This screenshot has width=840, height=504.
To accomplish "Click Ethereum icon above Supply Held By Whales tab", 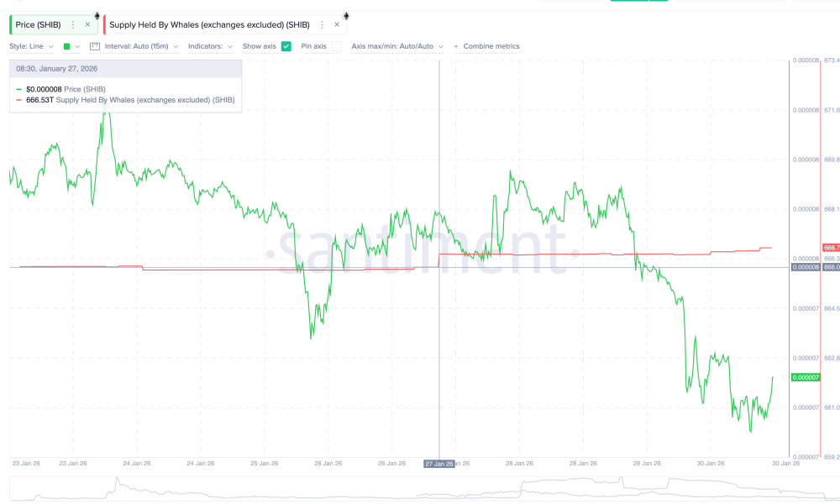I will coord(344,15).
